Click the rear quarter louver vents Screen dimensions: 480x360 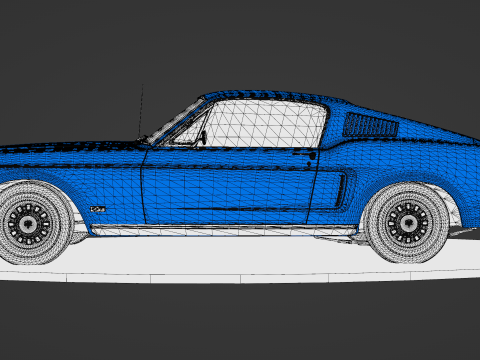371,125
